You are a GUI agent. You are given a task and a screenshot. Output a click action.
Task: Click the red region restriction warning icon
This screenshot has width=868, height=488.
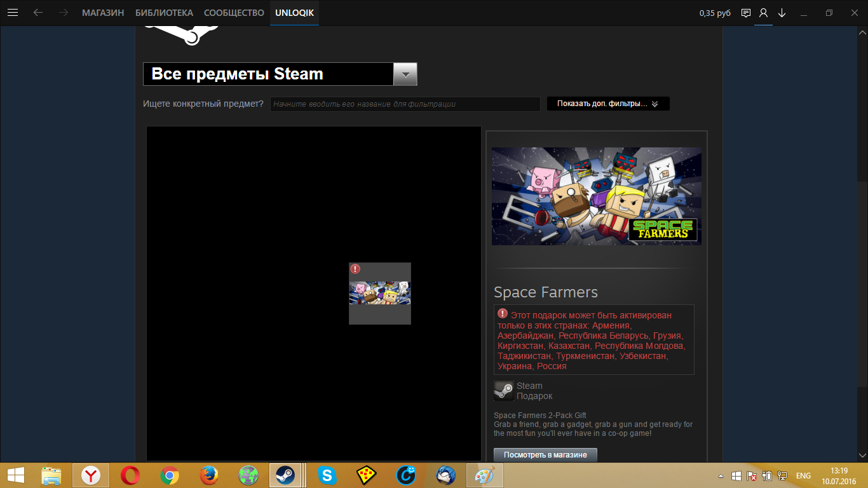(x=503, y=314)
